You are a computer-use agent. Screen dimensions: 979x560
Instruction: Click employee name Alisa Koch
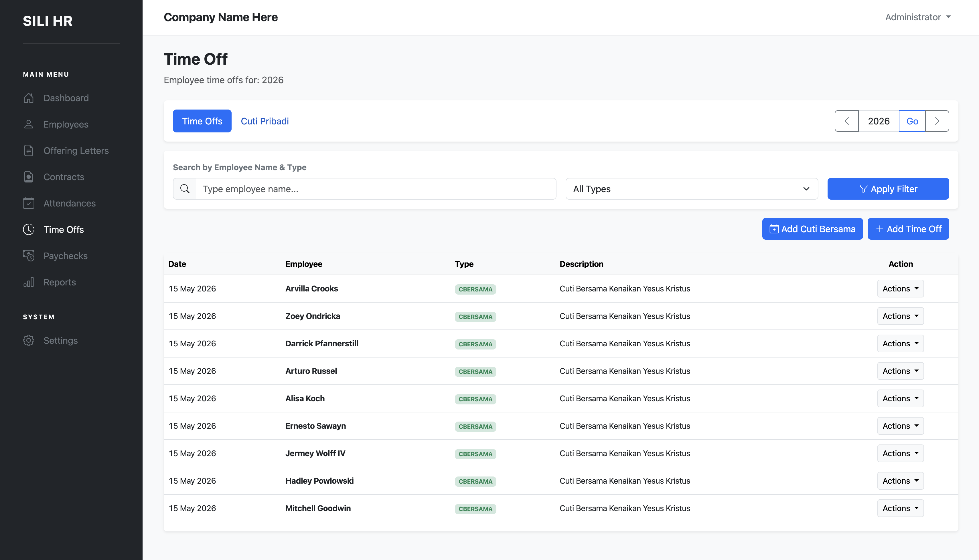305,398
